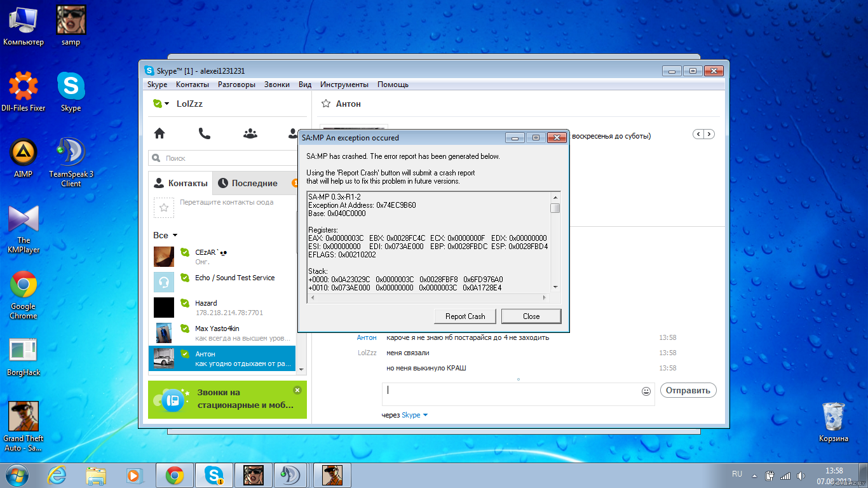Screen dimensions: 868x488
Task: Click the Skype search field
Action: click(x=224, y=158)
